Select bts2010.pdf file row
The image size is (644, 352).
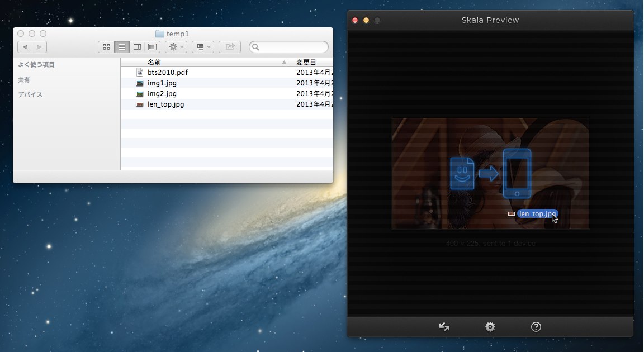[x=227, y=72]
